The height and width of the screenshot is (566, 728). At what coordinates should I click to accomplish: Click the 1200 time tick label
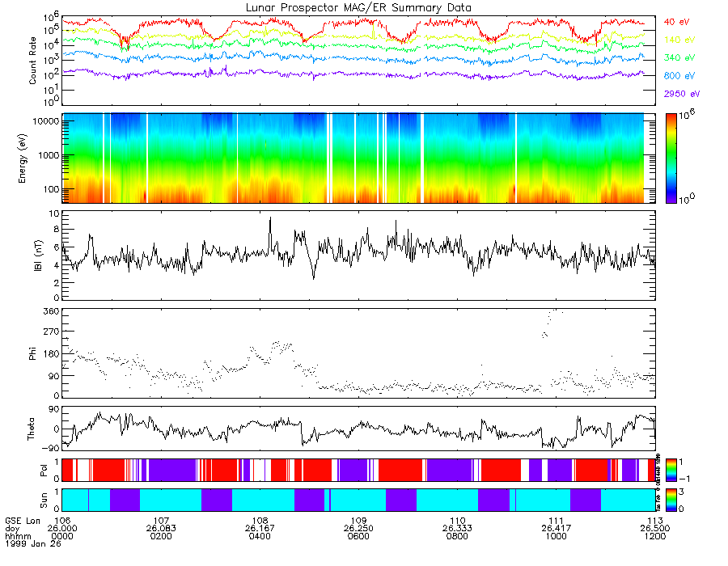coord(655,536)
